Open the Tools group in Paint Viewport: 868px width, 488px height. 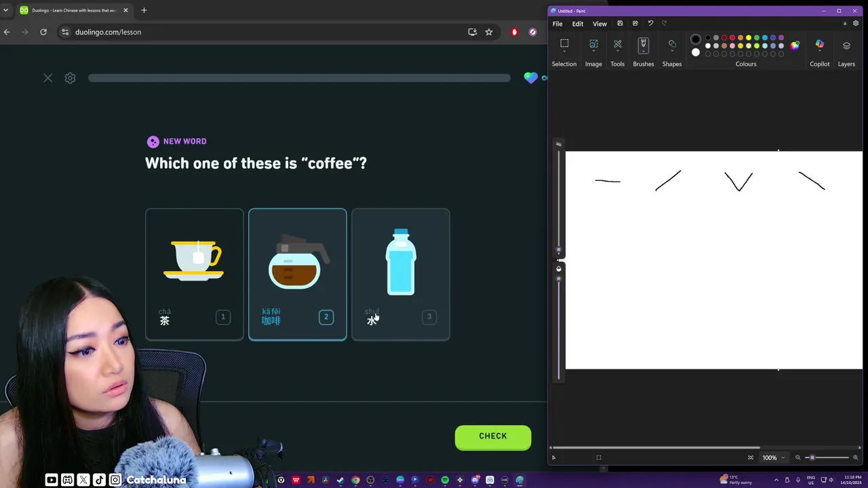tap(617, 45)
